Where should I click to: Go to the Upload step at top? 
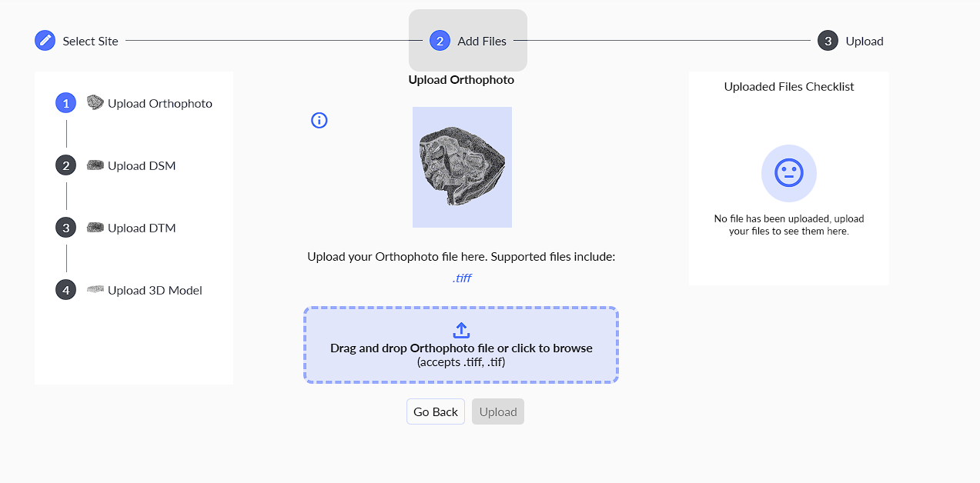tap(851, 41)
